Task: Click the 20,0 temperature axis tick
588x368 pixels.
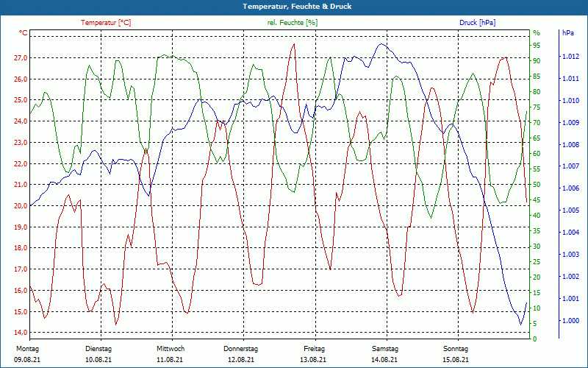Action: [21, 206]
